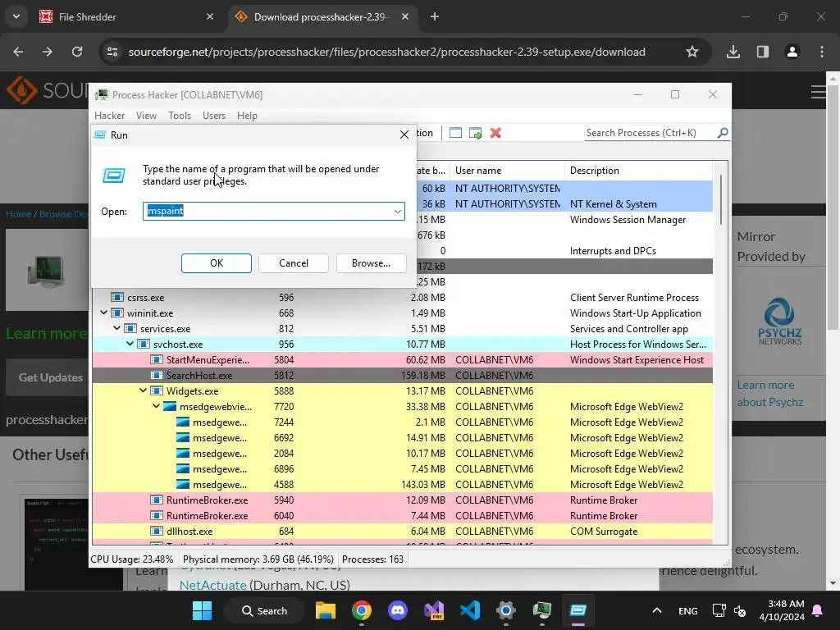Click the Learn more about Psychz link
This screenshot has width=840, height=630.
click(769, 393)
